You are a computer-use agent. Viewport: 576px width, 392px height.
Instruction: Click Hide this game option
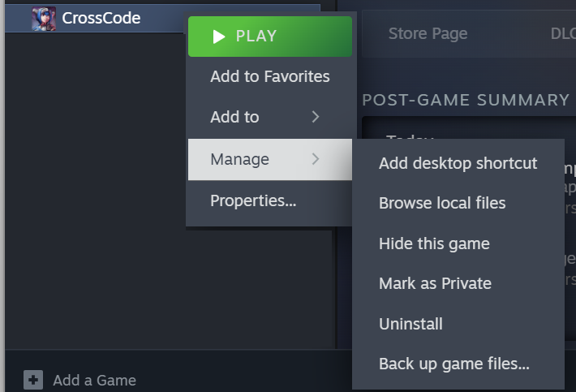[434, 243]
